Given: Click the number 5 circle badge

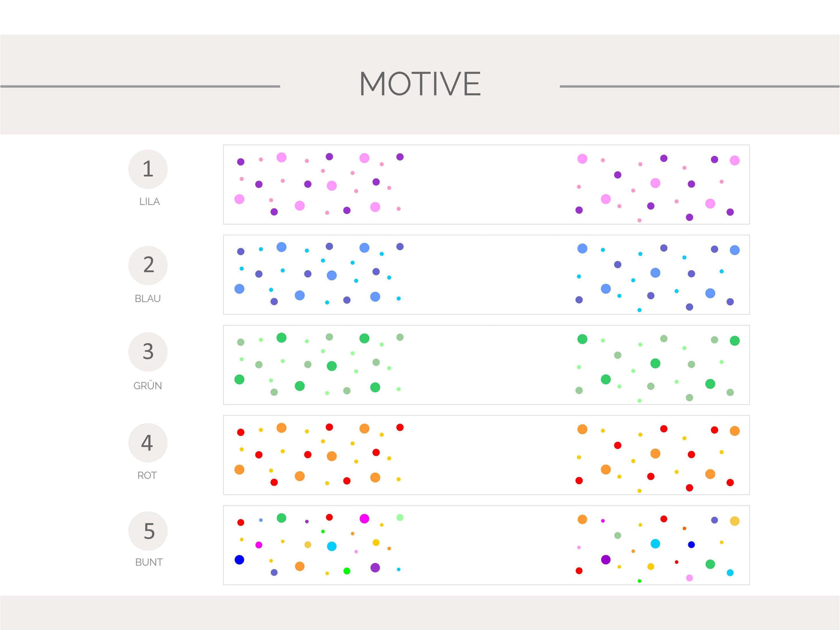Looking at the screenshot, I should [x=148, y=531].
